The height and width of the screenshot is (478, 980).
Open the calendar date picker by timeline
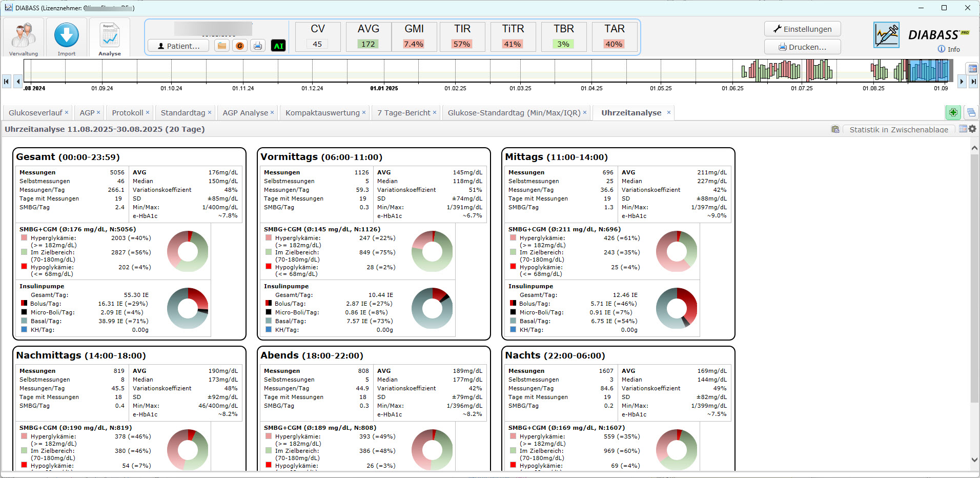tap(972, 69)
